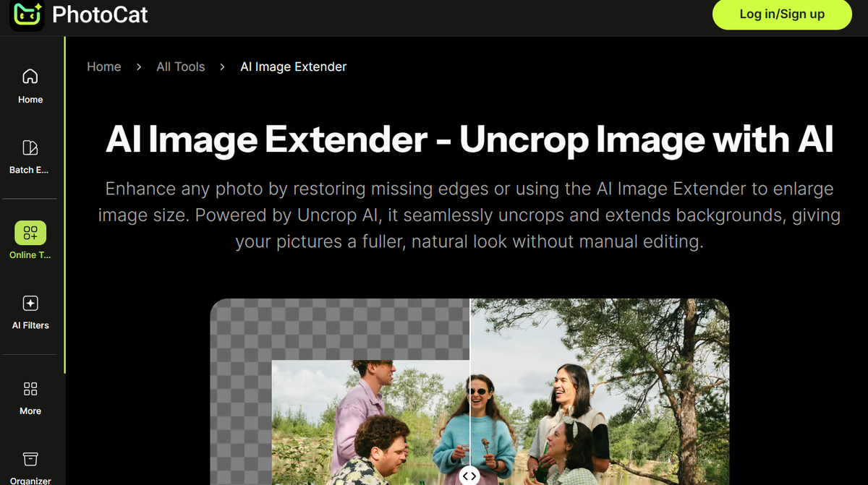Viewport: 868px width, 485px height.
Task: Select the Organizer box icon
Action: 30,459
